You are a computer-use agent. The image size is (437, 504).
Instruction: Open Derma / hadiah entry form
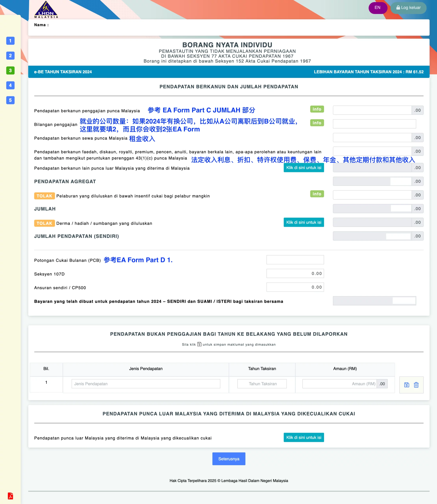point(304,222)
